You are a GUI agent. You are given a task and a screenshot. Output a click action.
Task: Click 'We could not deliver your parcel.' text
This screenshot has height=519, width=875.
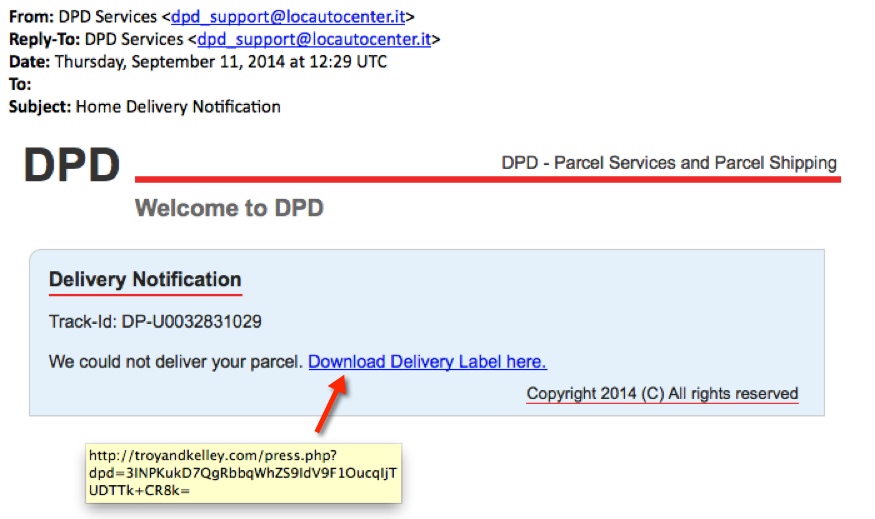click(x=175, y=362)
